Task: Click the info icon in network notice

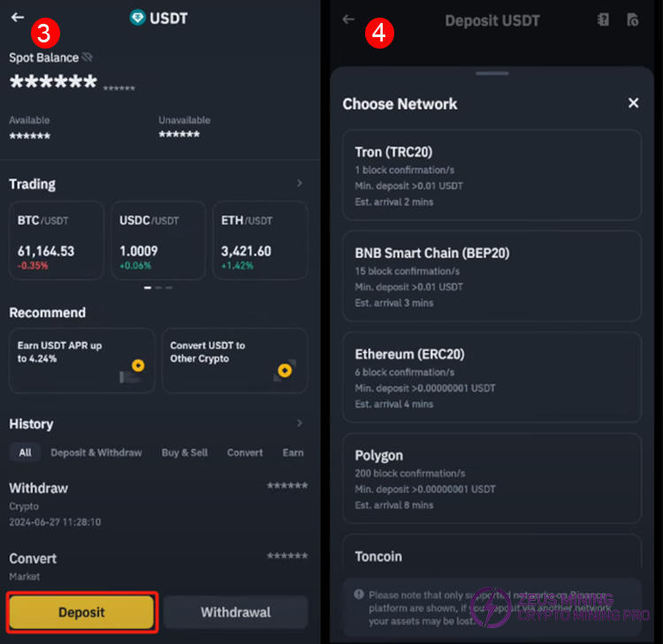Action: [x=359, y=595]
